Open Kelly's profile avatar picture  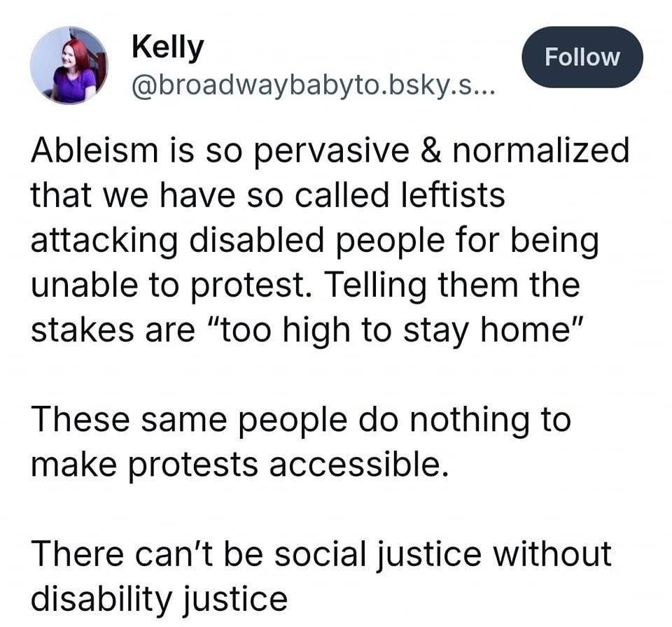point(69,65)
